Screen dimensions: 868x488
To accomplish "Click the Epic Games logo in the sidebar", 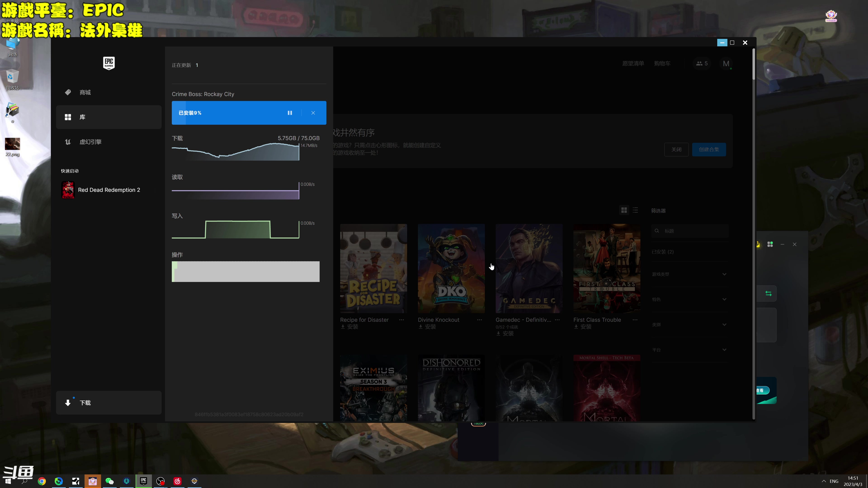I will [108, 63].
